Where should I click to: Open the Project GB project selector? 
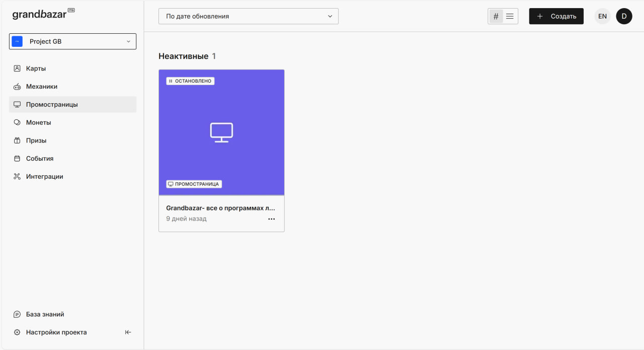72,41
